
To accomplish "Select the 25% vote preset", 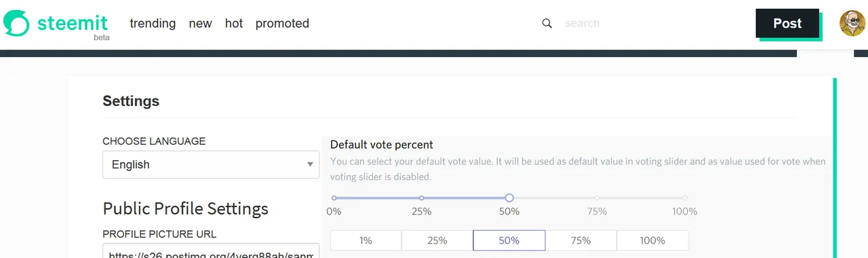I will (437, 240).
